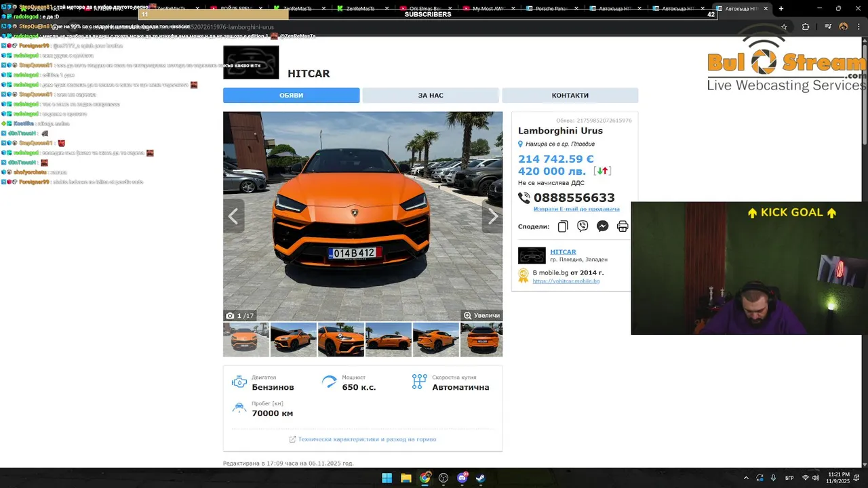Open the hitcar.mobile.bg website link
The image size is (868, 488).
(566, 281)
